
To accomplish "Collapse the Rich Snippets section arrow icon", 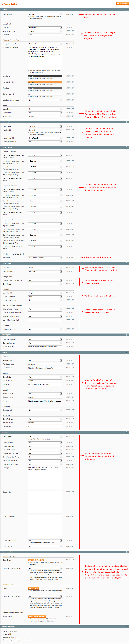I will [127, 335].
